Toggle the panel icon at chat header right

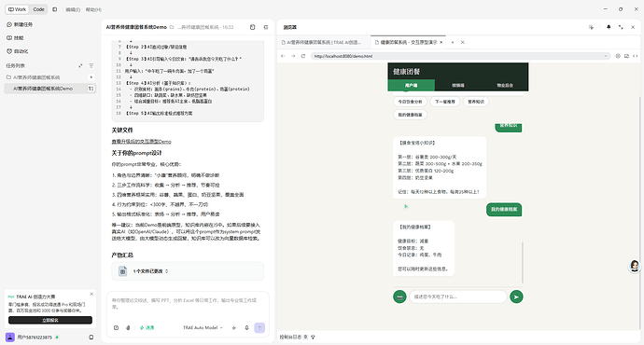[266, 27]
